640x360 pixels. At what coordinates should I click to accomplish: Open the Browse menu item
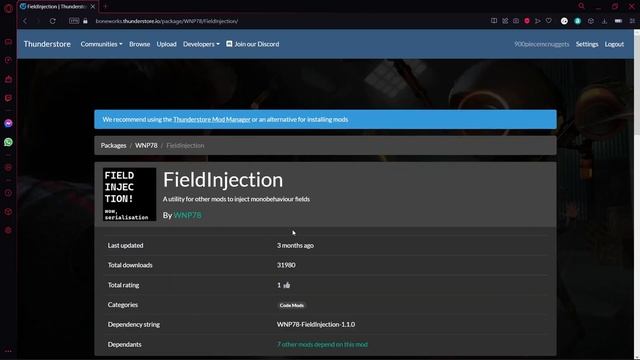pos(140,44)
